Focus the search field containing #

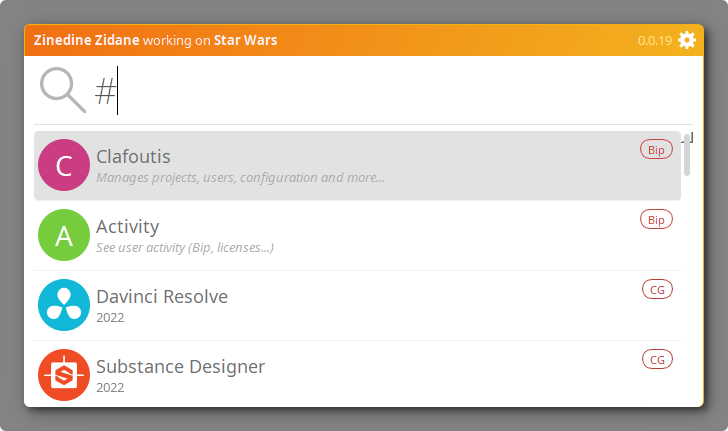tap(380, 92)
